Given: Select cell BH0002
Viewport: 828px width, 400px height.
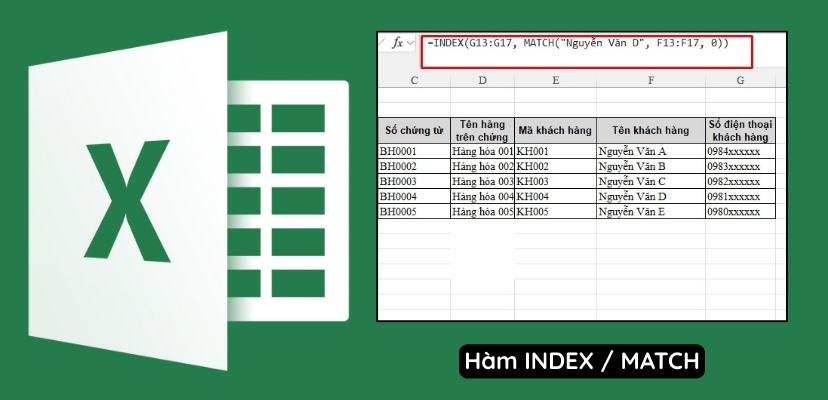Looking at the screenshot, I should pos(414,166).
